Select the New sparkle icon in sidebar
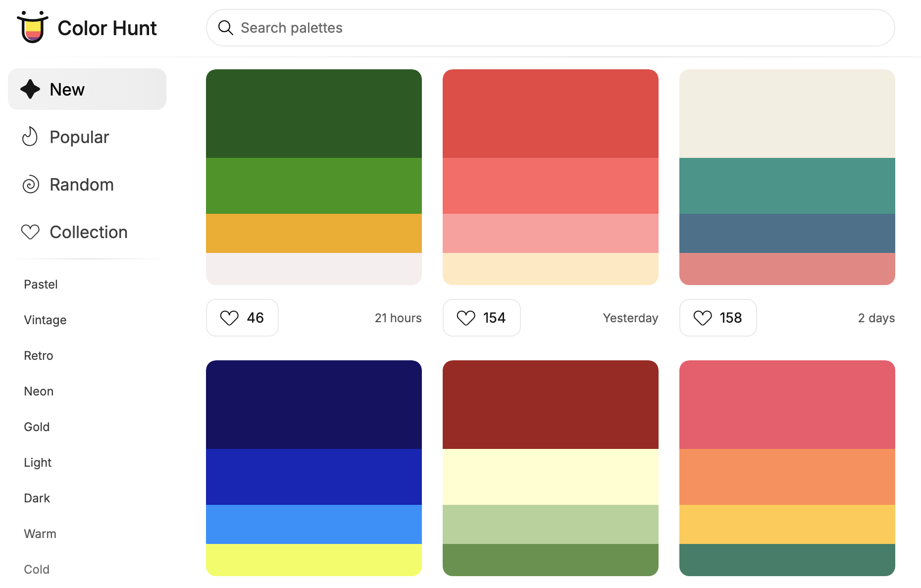The image size is (921, 588). pyautogui.click(x=30, y=89)
